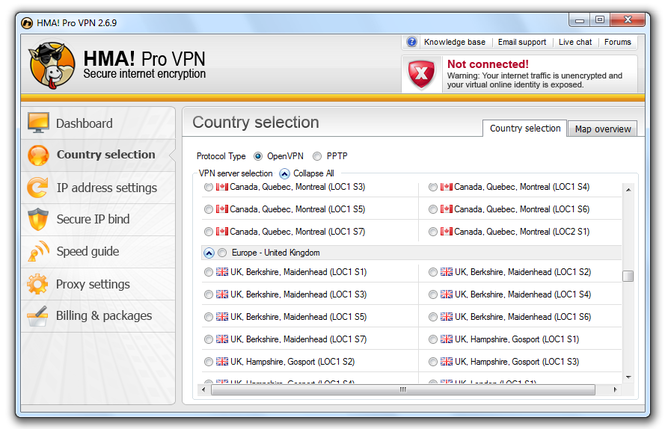The width and height of the screenshot is (665, 429).
Task: Click the HMA donkey logo
Action: pos(52,65)
